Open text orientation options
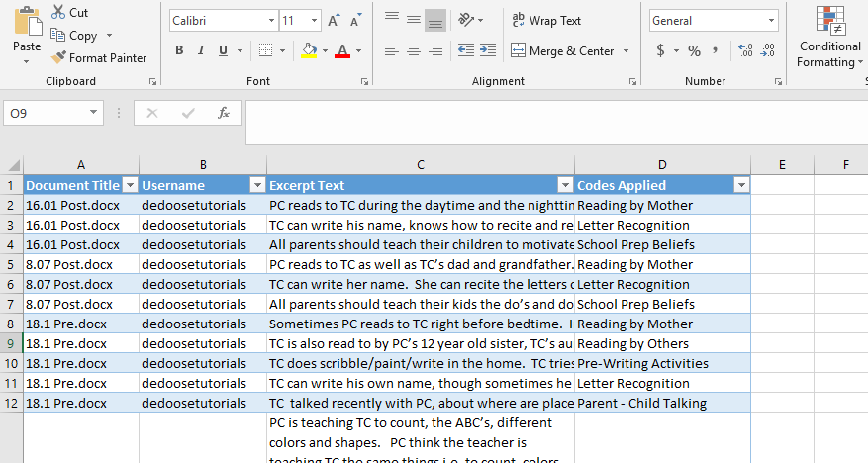Screen dimensions: 868x463 pyautogui.click(x=470, y=21)
